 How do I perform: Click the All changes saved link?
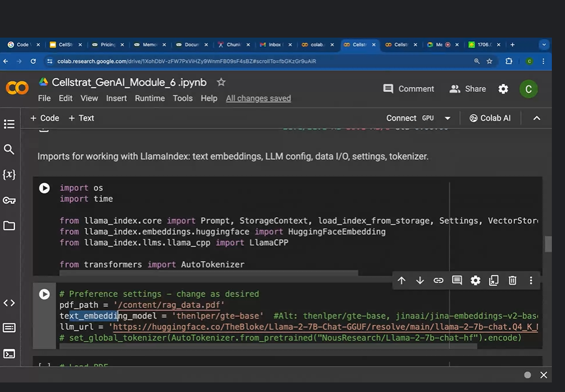point(259,98)
